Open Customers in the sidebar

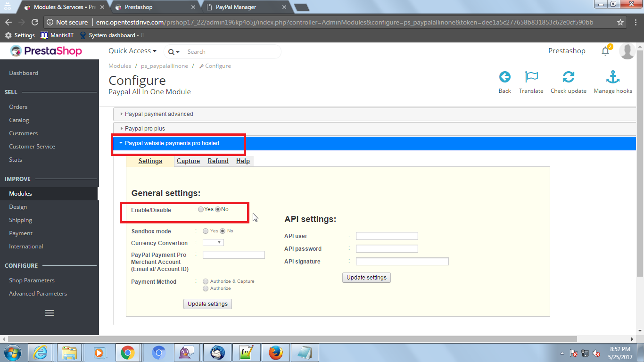(x=23, y=133)
